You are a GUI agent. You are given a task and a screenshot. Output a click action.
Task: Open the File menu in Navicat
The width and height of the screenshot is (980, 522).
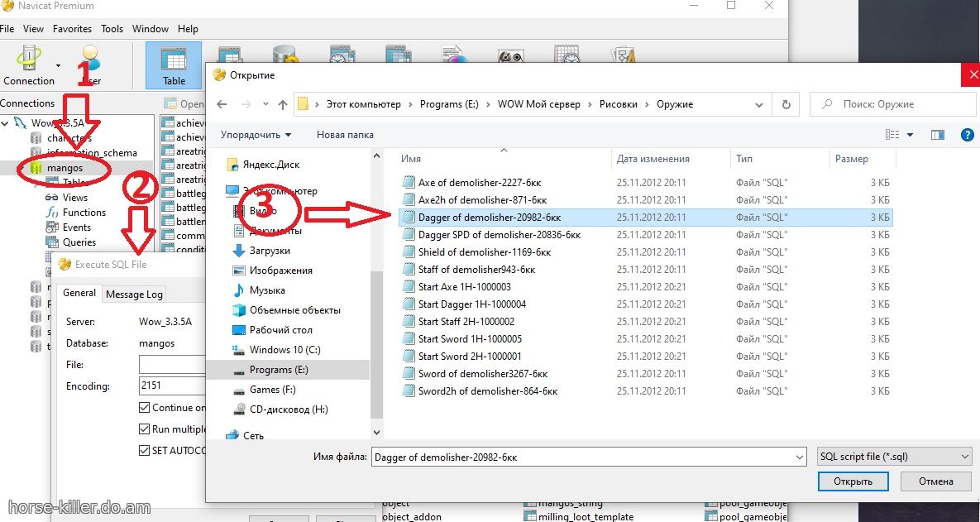tap(7, 29)
